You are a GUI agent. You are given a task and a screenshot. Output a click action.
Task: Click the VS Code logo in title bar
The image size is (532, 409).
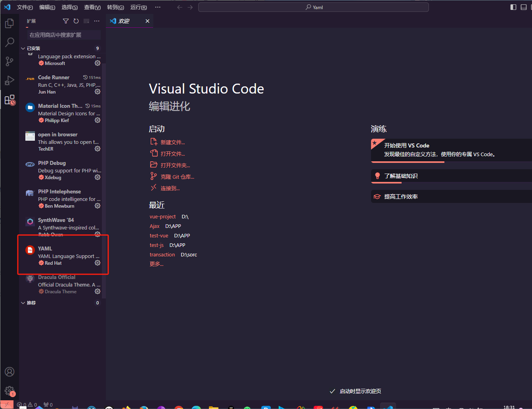(7, 7)
